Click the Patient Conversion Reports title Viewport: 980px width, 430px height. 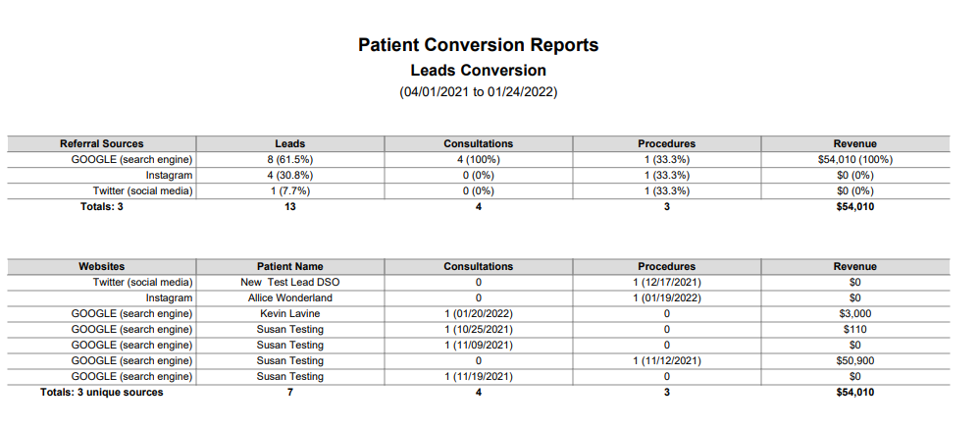click(x=478, y=45)
